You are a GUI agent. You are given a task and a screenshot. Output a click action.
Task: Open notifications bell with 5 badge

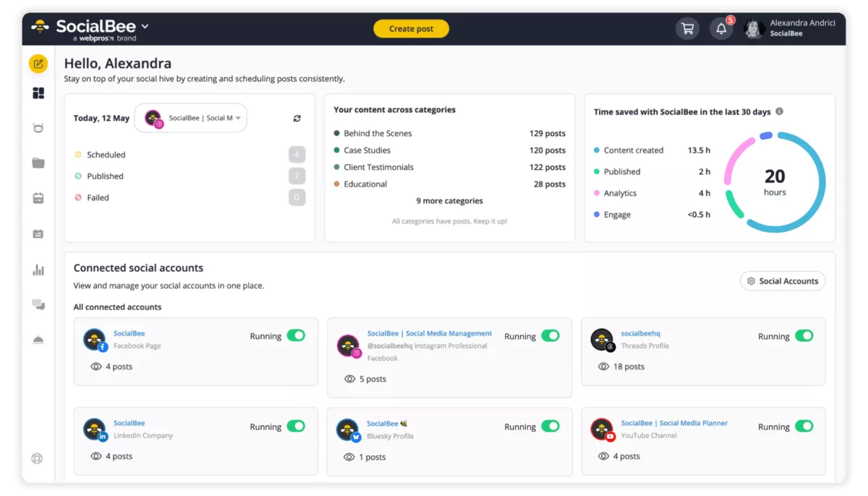720,29
